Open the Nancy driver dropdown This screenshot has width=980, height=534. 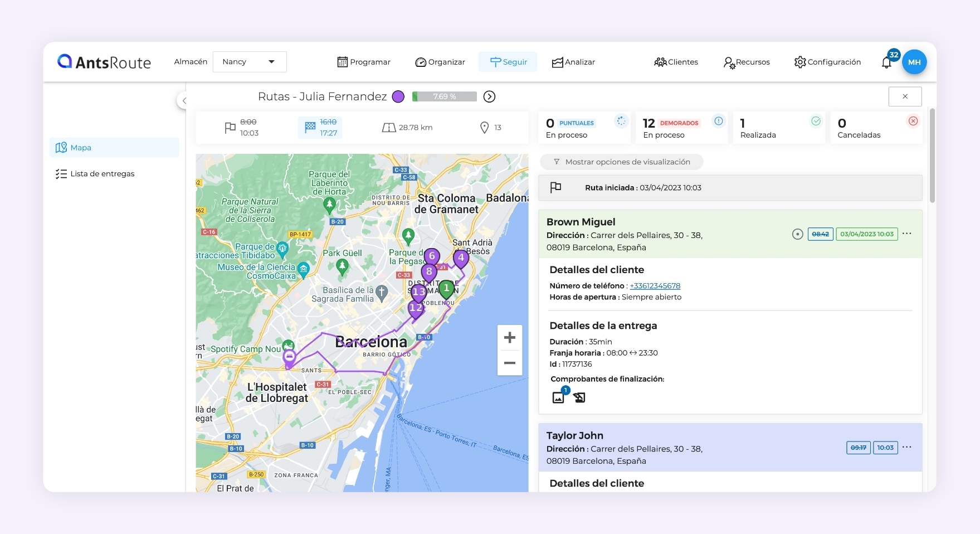(249, 61)
